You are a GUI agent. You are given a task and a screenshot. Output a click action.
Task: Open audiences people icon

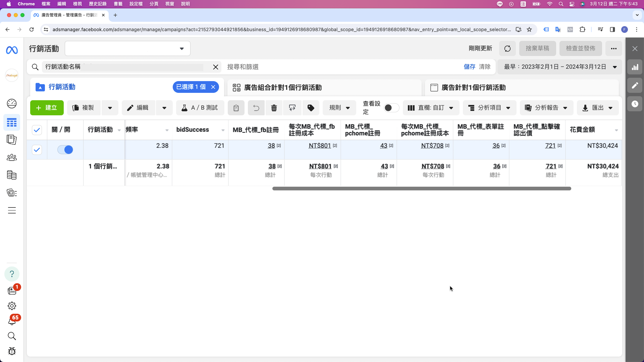[12, 157]
